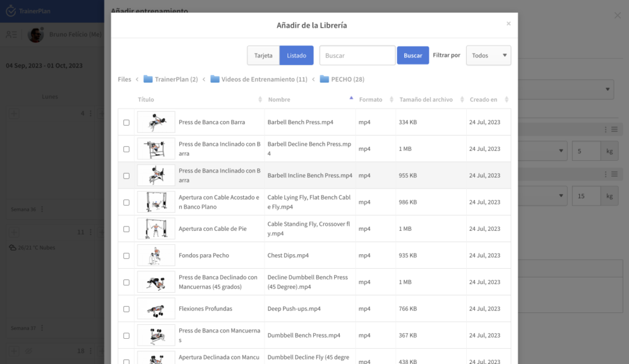Click the TrainerPlan logo in background header
This screenshot has height=364, width=629.
coord(28,11)
